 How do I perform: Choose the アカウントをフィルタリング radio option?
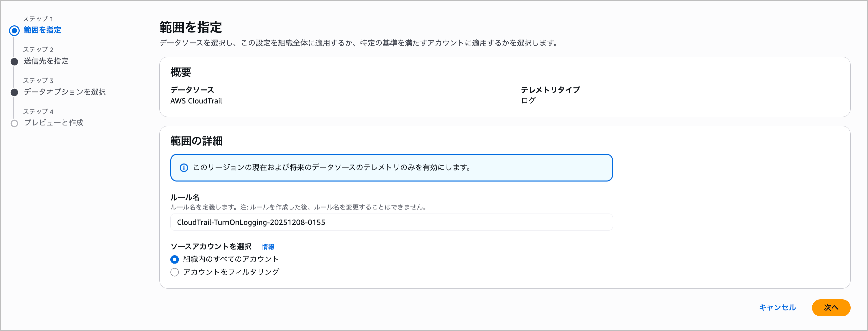pos(175,272)
